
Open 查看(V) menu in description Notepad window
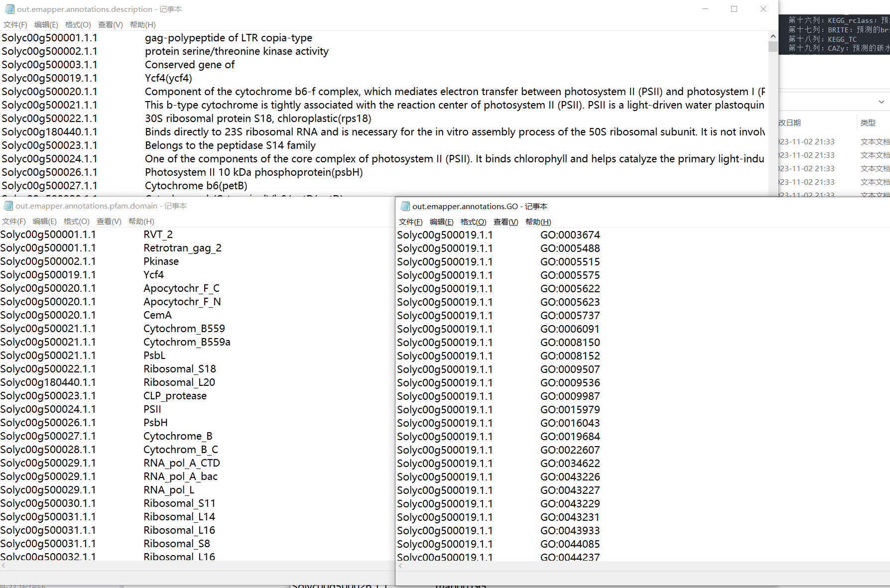point(110,25)
